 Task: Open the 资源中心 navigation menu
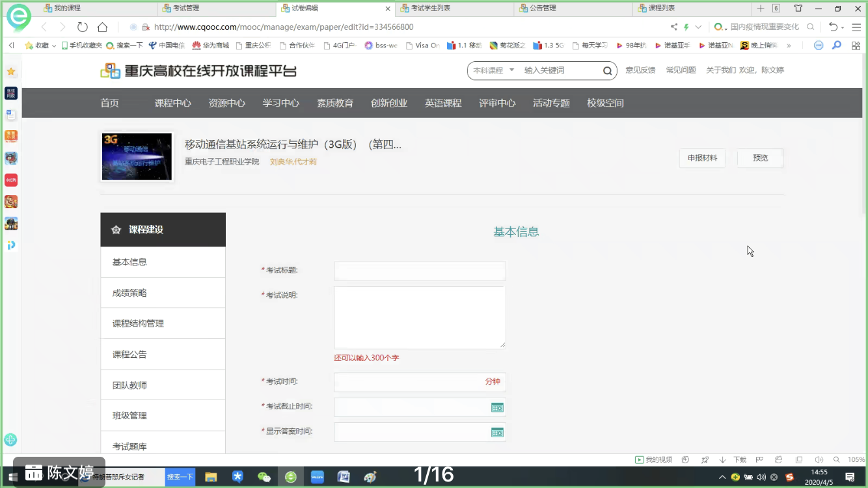226,102
